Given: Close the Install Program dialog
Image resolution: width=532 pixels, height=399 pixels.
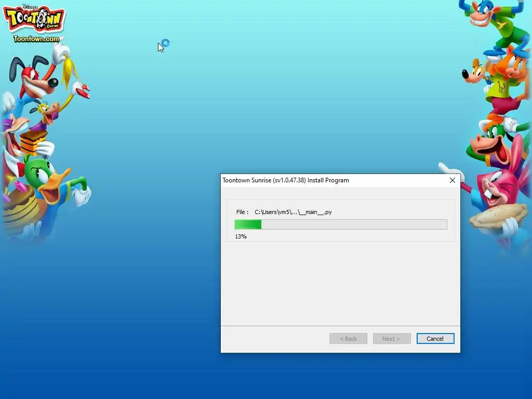Looking at the screenshot, I should [453, 180].
